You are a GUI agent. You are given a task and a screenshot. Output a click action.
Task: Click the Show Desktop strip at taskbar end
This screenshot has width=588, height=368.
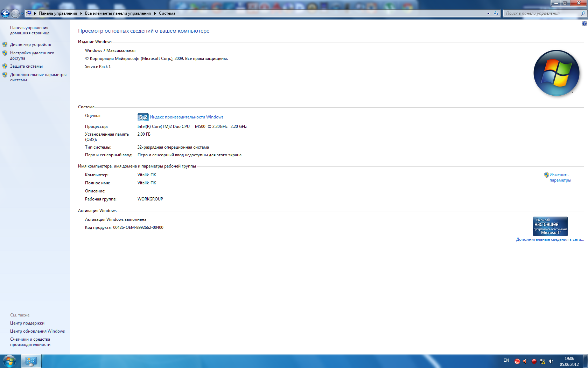point(586,361)
